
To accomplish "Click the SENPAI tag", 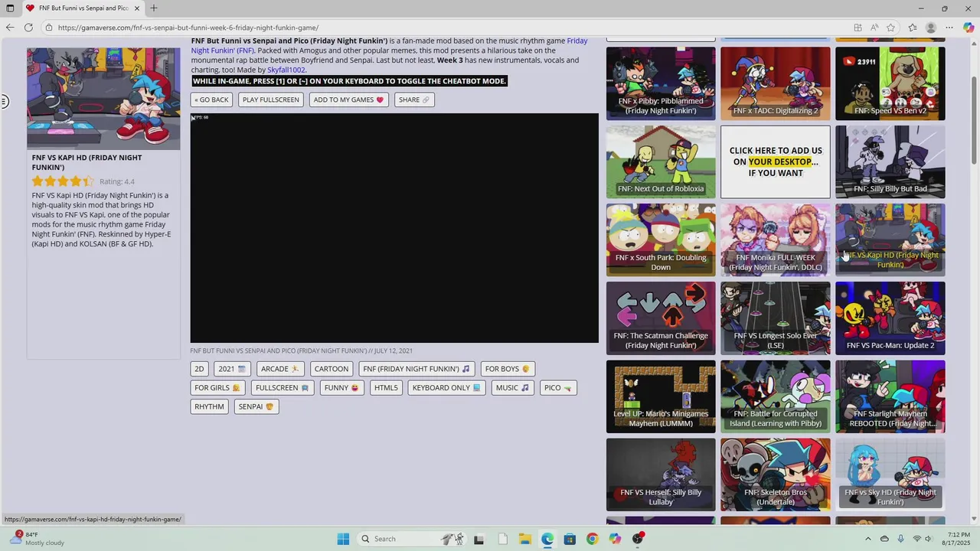I will [256, 407].
